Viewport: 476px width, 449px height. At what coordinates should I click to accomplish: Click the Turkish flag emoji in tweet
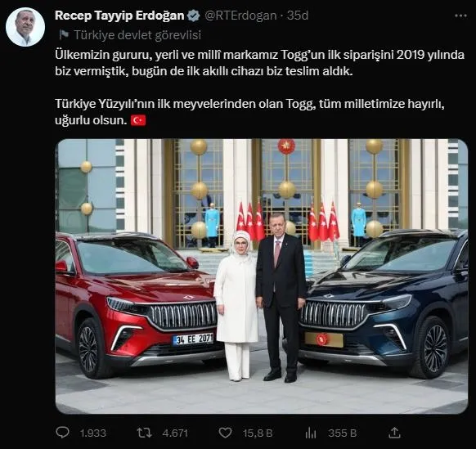(138, 120)
